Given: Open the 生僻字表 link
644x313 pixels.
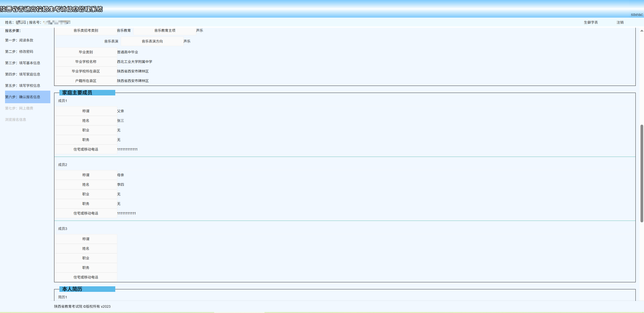Looking at the screenshot, I should (591, 22).
